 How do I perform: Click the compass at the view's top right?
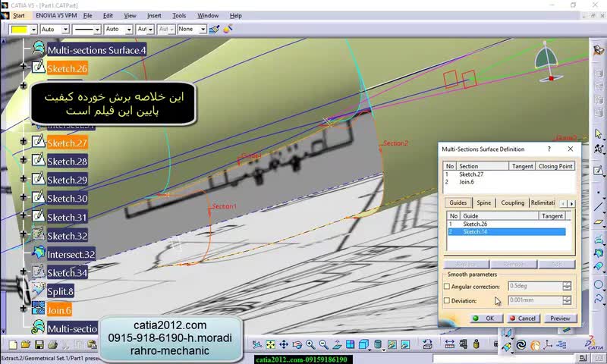(x=547, y=61)
